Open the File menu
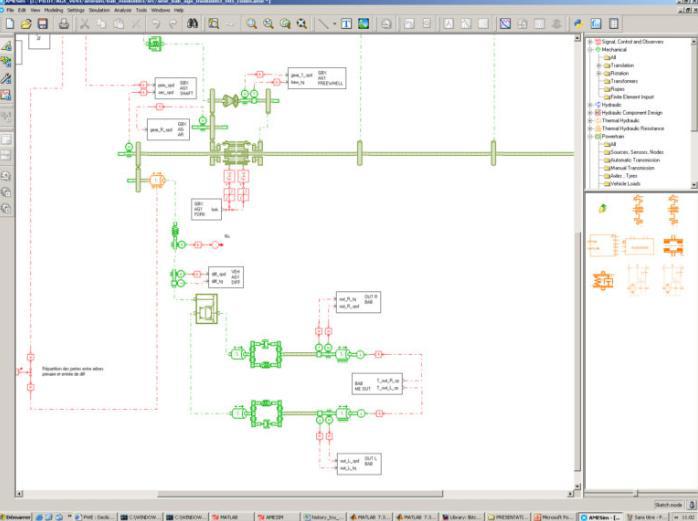 tap(10, 10)
